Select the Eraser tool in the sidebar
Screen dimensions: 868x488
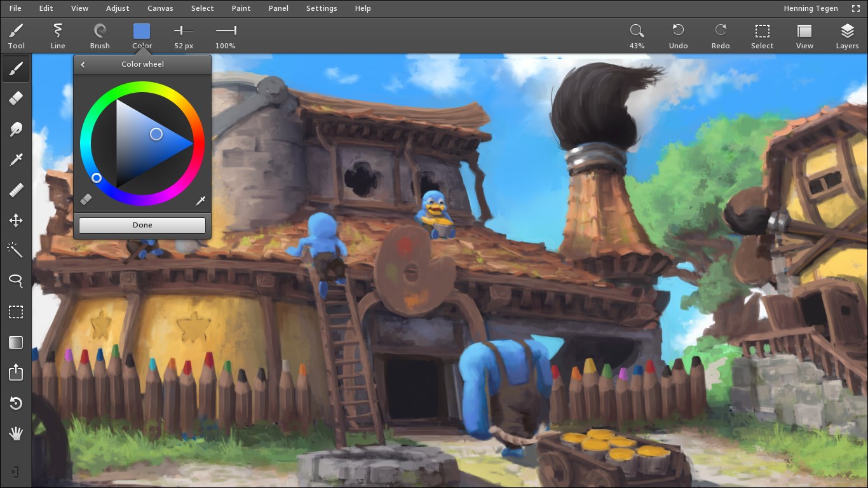(15, 98)
